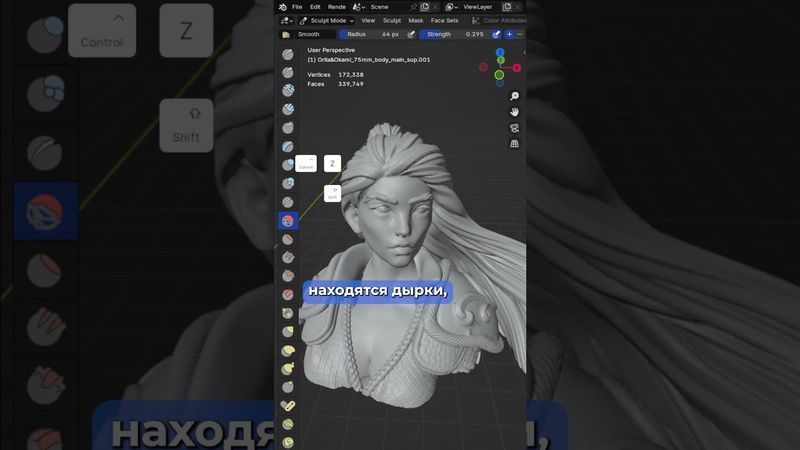Select the Snake Hook brush
This screenshot has height=450, width=800.
click(x=288, y=368)
